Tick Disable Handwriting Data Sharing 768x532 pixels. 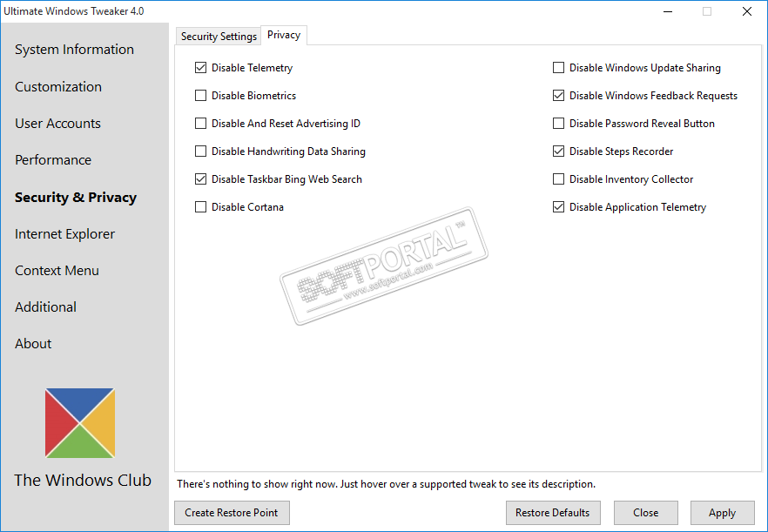coord(200,152)
